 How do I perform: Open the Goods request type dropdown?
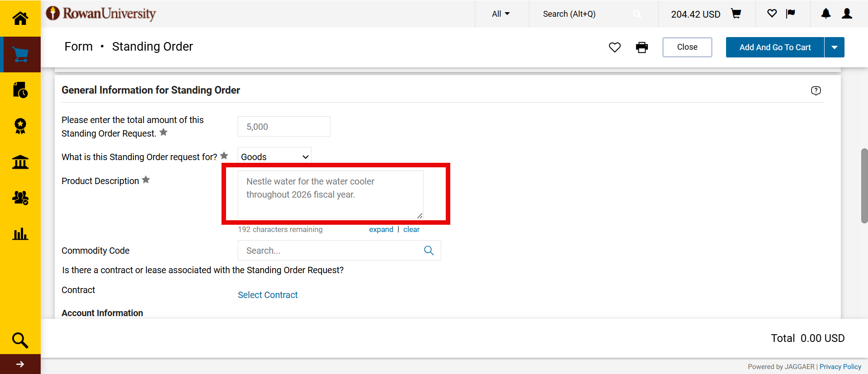274,157
